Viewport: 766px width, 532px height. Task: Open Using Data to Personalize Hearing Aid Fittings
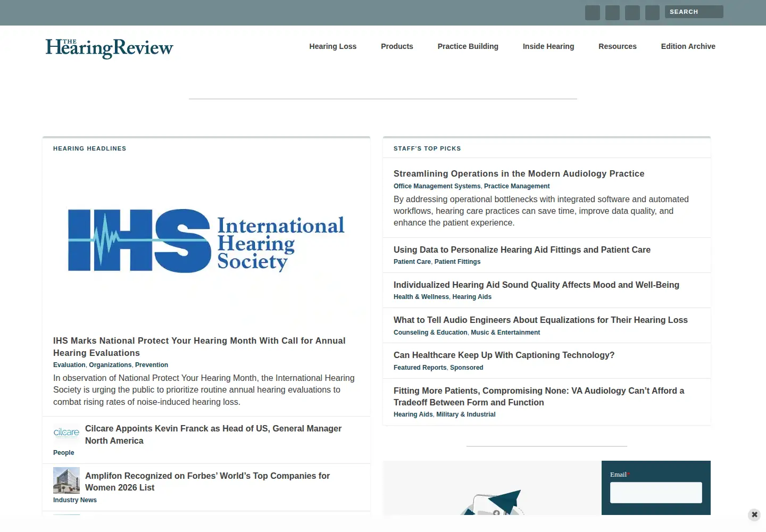tap(522, 250)
